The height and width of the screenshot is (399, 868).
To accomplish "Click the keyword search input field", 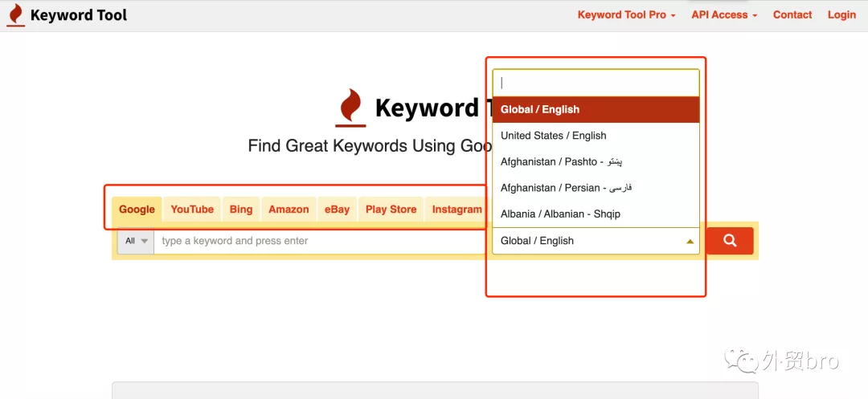I will 321,241.
